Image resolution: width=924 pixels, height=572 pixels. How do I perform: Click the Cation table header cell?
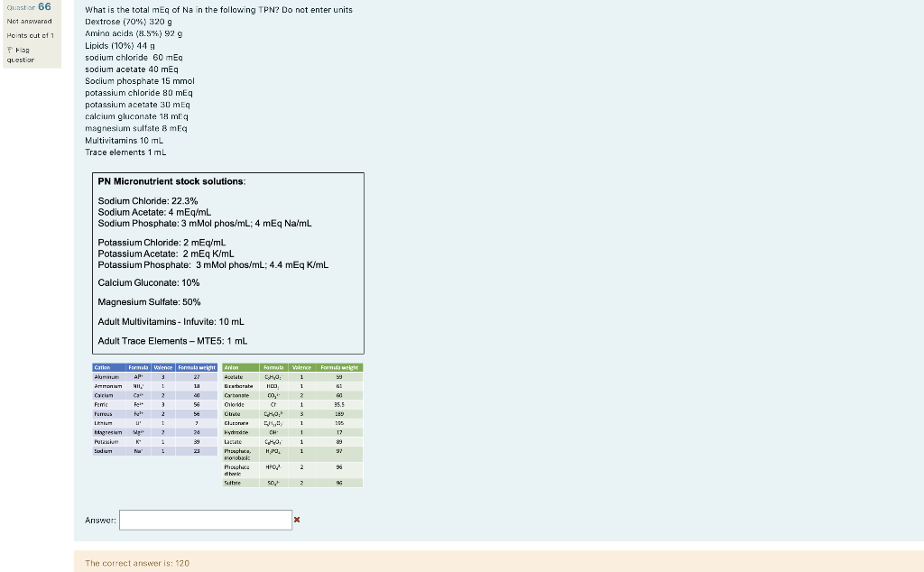(x=109, y=367)
